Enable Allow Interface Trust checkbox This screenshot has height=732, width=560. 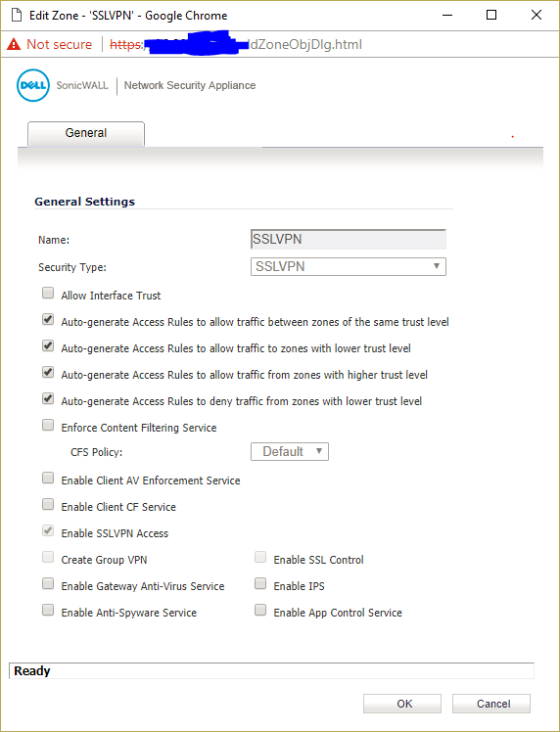pos(48,294)
